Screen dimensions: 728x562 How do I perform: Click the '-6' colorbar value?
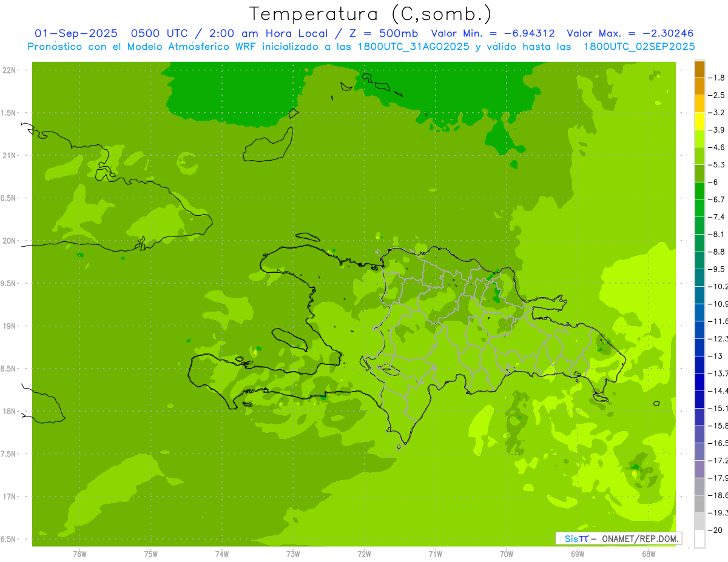coord(713,182)
